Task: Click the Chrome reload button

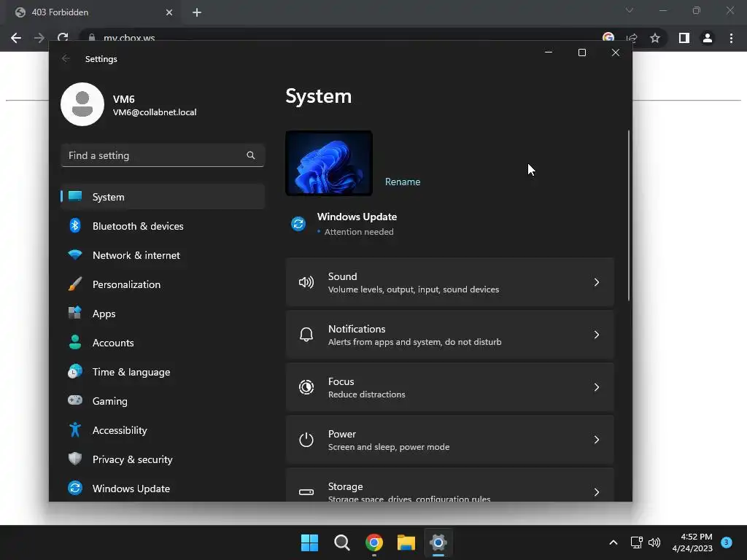Action: pos(63,37)
